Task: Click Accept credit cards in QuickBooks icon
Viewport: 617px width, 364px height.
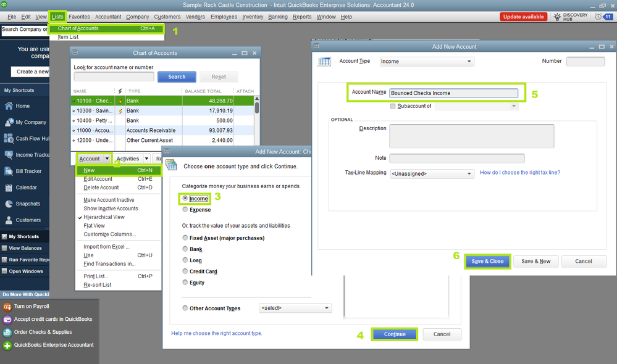Action: point(7,320)
